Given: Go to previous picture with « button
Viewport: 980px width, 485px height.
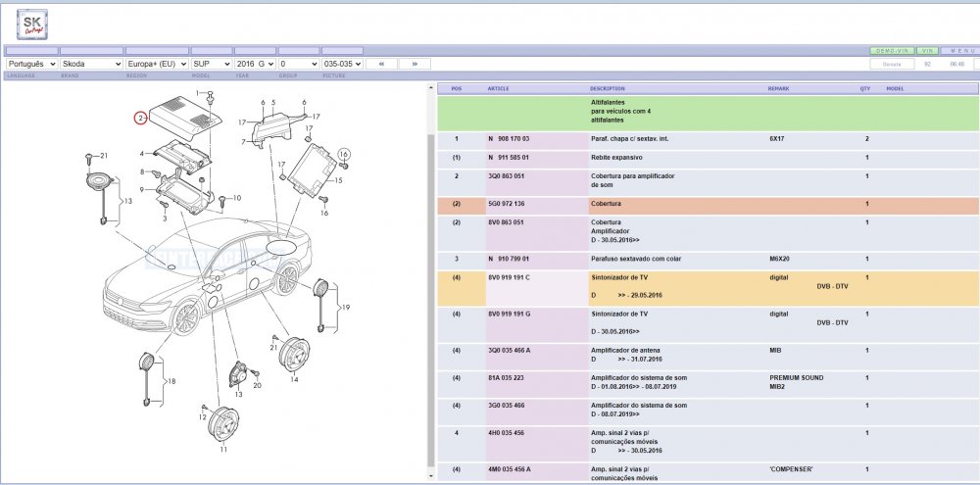Looking at the screenshot, I should point(381,64).
